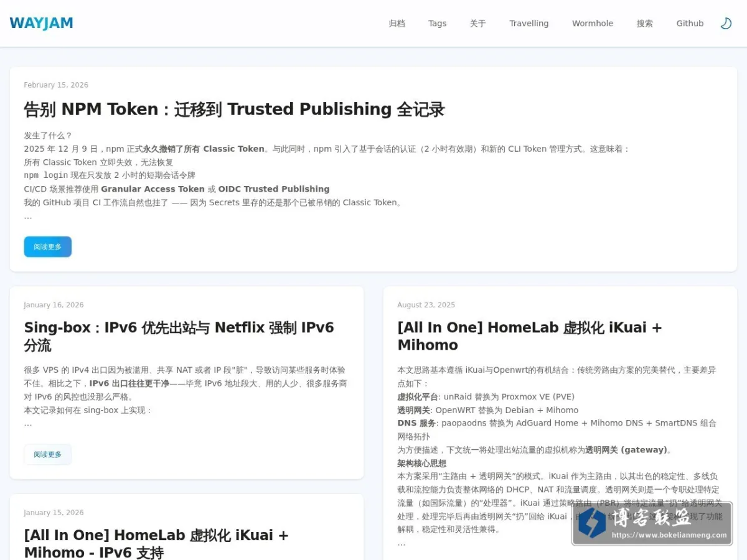The image size is (747, 560).
Task: Open HomeLab iKuai Mihomo IPv6 支持 post title
Action: [156, 543]
